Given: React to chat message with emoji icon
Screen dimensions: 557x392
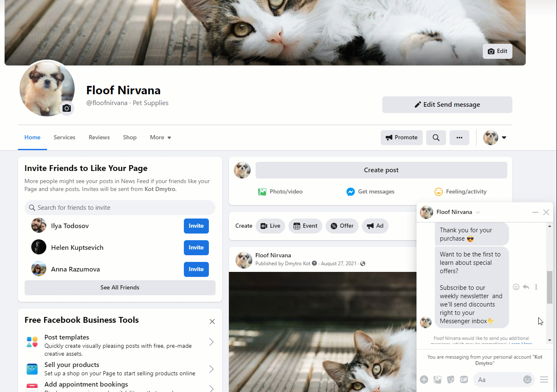Looking at the screenshot, I should [516, 287].
